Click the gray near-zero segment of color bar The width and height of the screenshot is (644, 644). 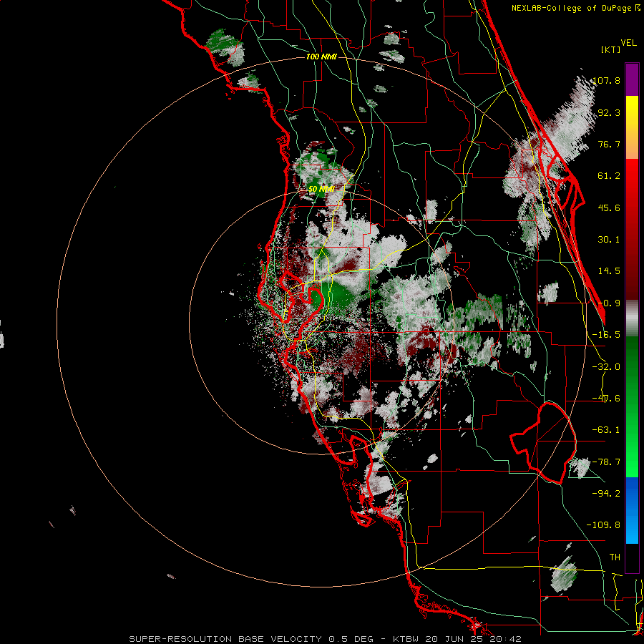coord(632,318)
